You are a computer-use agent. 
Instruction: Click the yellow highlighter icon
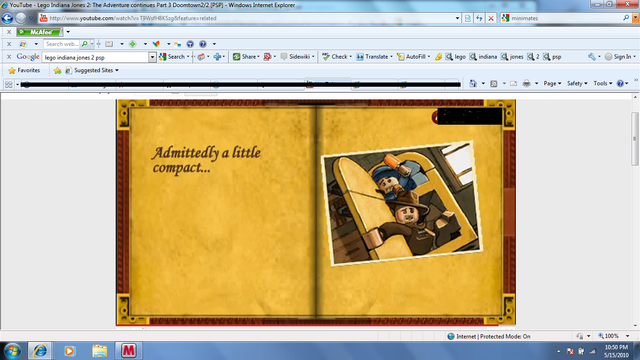[438, 57]
